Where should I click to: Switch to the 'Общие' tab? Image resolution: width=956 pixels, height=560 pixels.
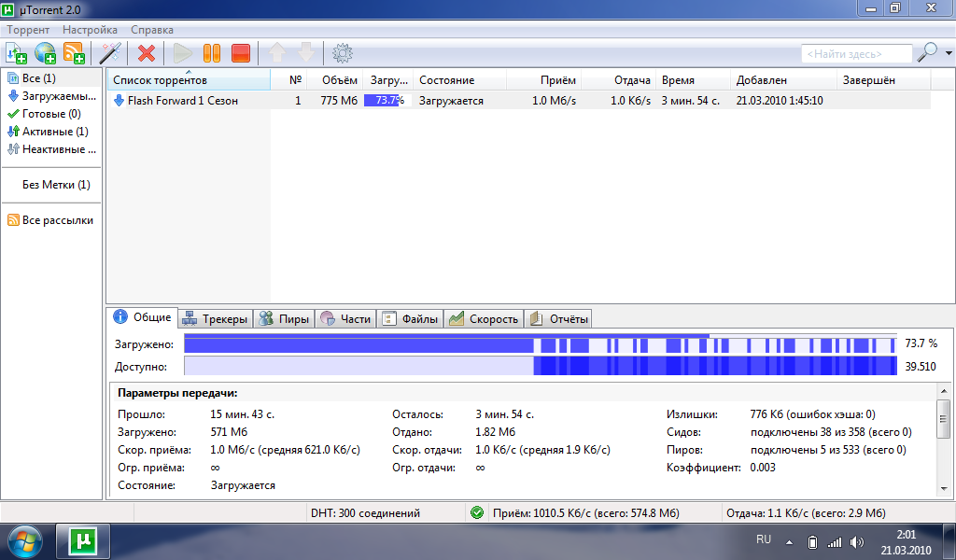tap(143, 317)
